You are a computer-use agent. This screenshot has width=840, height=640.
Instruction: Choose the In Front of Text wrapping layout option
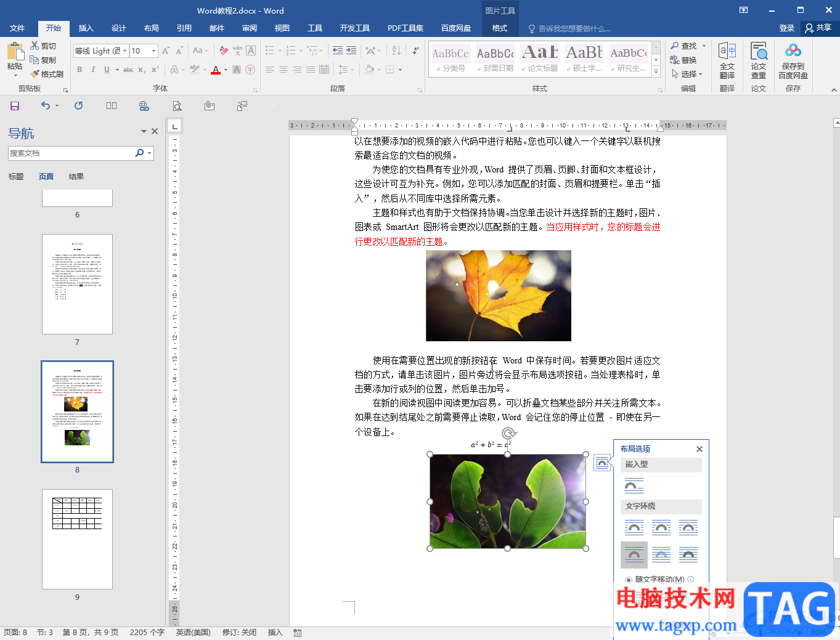[688, 555]
